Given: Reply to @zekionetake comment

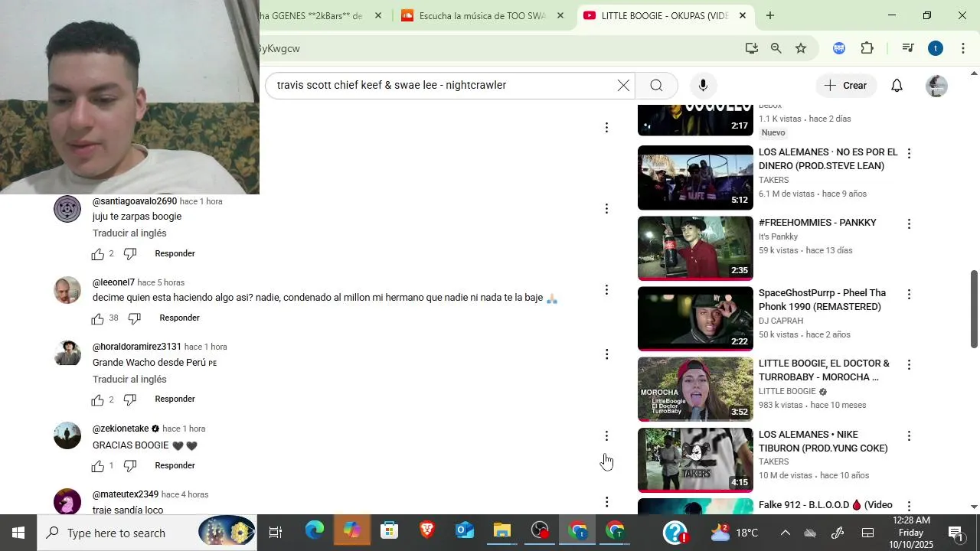Looking at the screenshot, I should point(175,465).
